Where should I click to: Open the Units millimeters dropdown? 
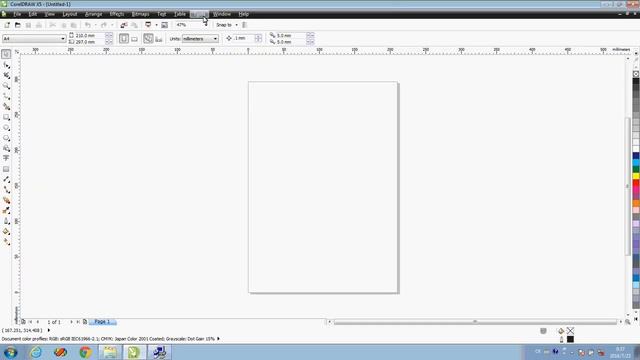point(215,39)
